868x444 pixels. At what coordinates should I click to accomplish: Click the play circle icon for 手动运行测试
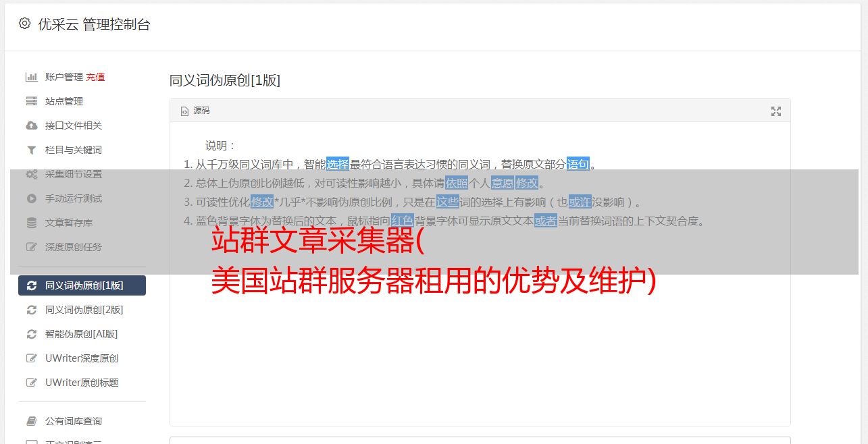[x=31, y=198]
